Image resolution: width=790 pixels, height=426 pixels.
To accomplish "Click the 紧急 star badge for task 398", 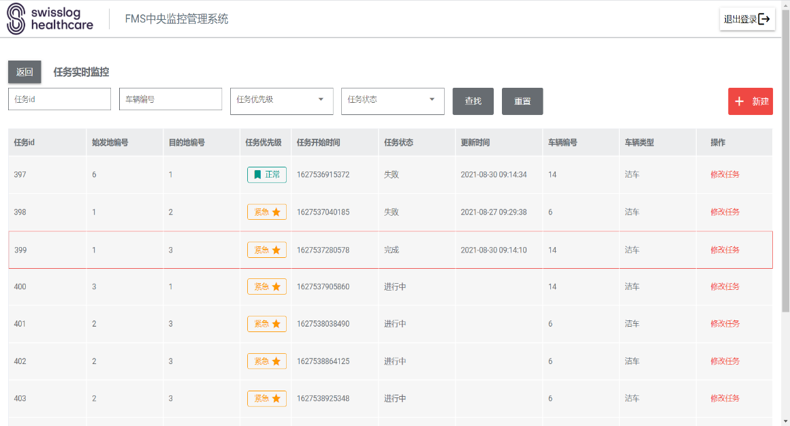I will tap(267, 212).
